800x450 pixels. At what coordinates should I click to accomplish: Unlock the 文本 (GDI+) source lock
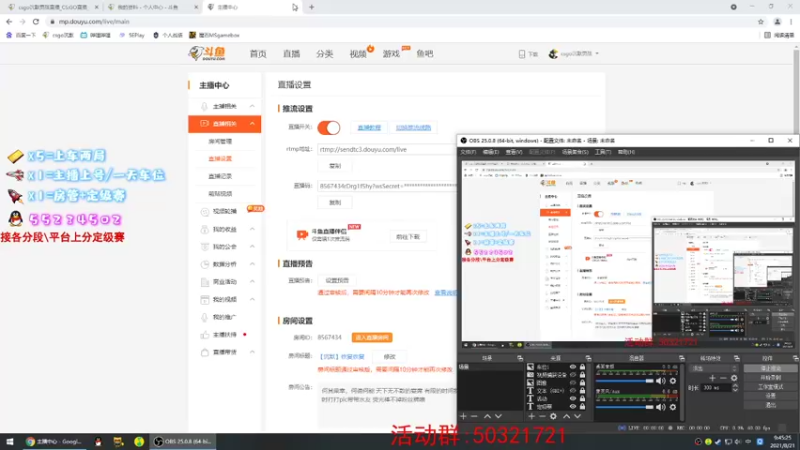[582, 391]
